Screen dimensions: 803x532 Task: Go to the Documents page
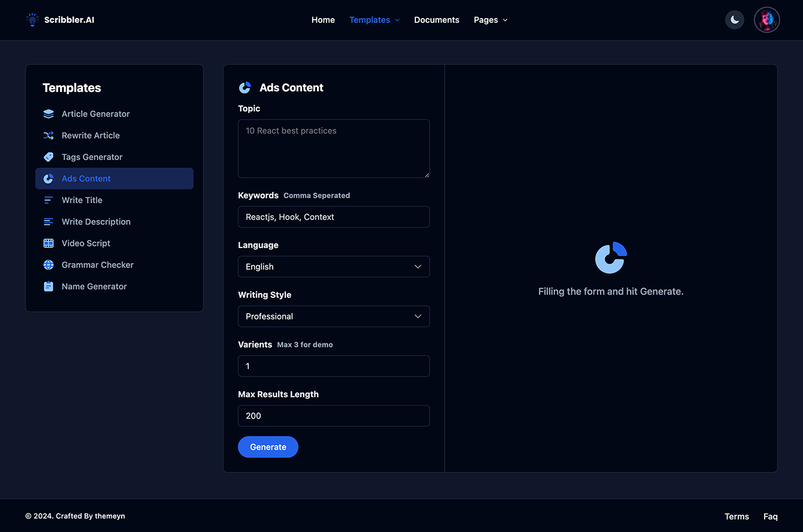pyautogui.click(x=436, y=20)
